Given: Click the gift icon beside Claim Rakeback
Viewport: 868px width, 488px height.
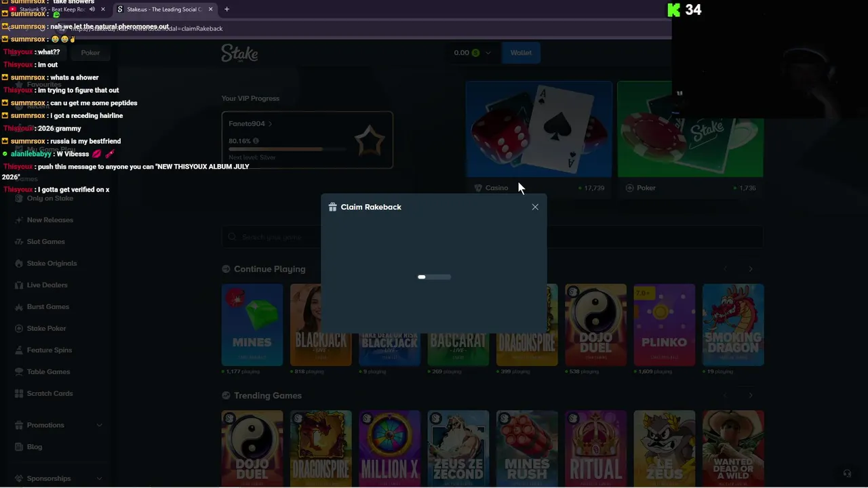Looking at the screenshot, I should tap(332, 207).
